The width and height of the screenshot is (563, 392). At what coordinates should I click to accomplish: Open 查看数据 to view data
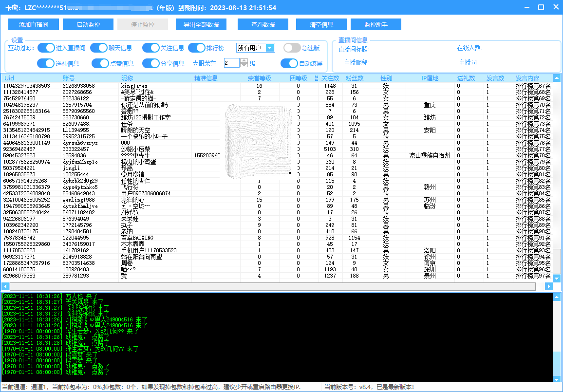click(x=263, y=25)
